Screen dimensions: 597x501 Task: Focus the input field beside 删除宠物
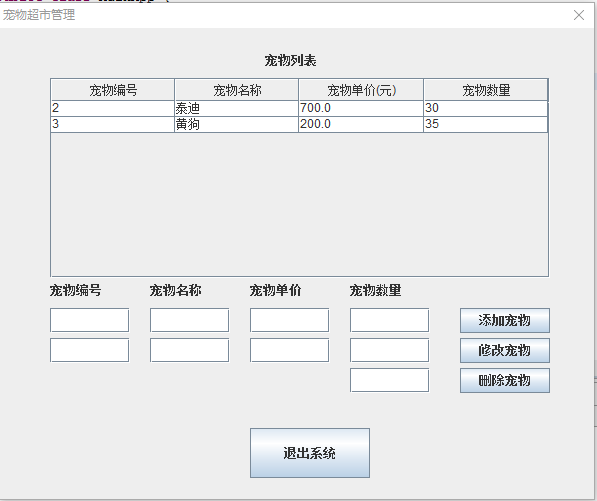pos(389,380)
